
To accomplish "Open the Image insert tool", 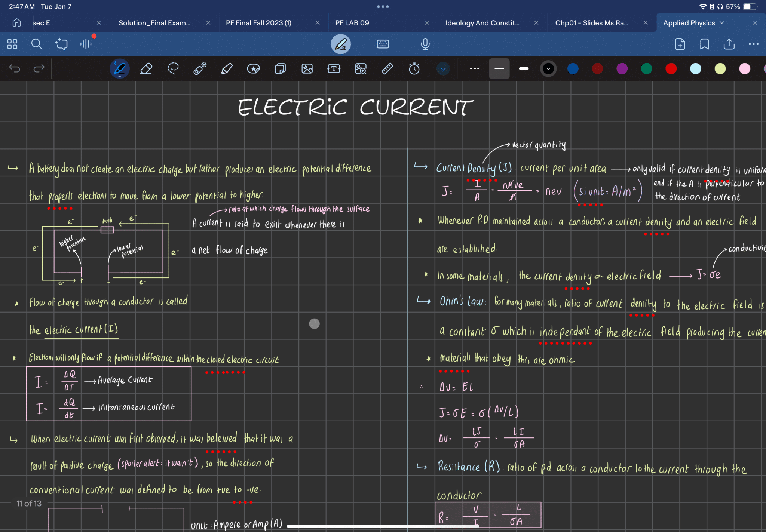I will pos(307,69).
